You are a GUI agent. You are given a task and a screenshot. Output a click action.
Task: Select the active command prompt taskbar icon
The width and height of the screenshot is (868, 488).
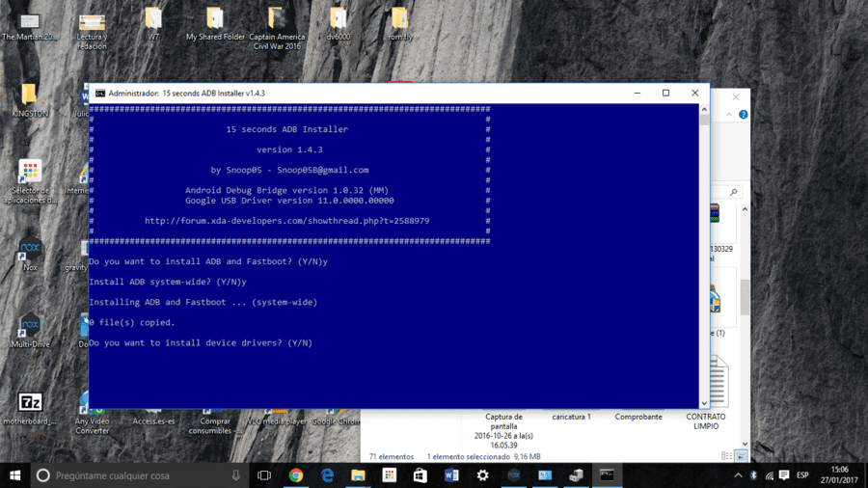coord(608,475)
